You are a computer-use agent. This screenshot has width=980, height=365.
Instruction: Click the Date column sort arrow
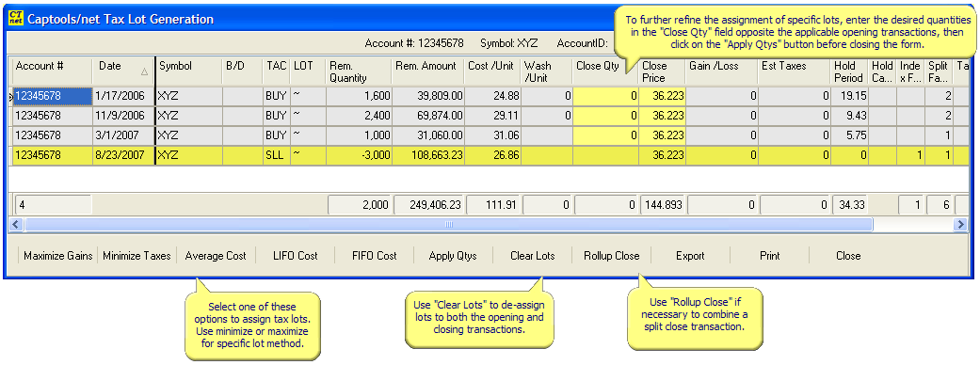(x=144, y=71)
